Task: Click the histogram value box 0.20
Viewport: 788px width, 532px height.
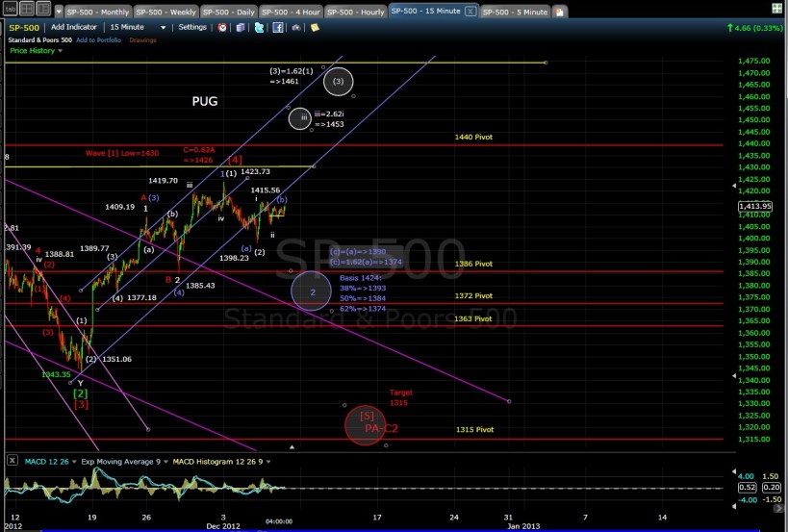Action: click(772, 488)
